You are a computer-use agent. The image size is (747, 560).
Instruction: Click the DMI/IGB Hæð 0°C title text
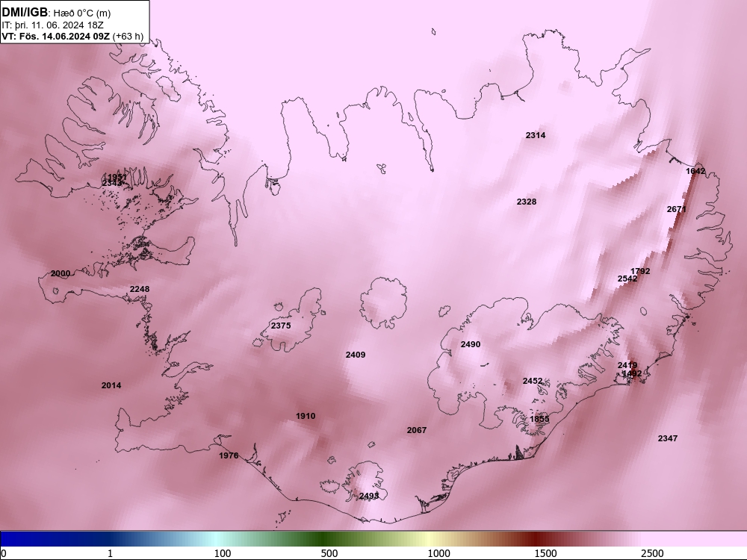tap(56, 13)
